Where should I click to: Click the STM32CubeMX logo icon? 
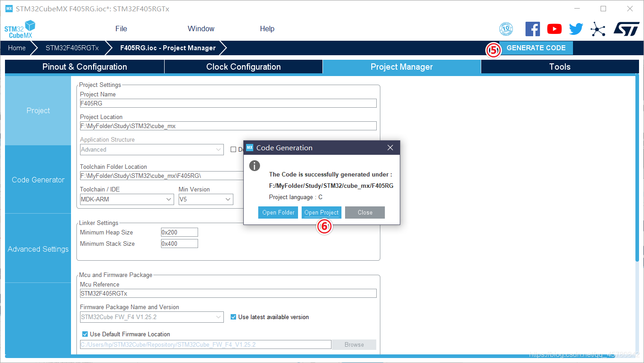click(19, 29)
